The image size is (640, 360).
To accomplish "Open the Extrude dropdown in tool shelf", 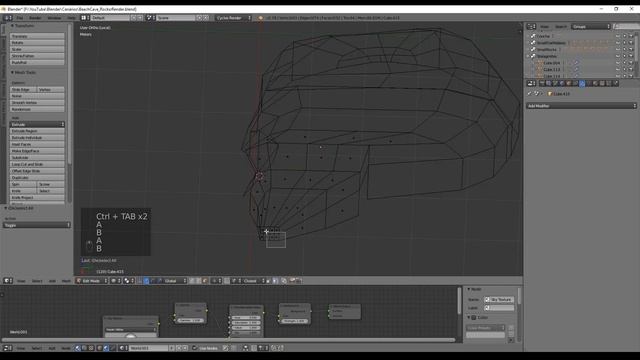I will click(x=37, y=124).
